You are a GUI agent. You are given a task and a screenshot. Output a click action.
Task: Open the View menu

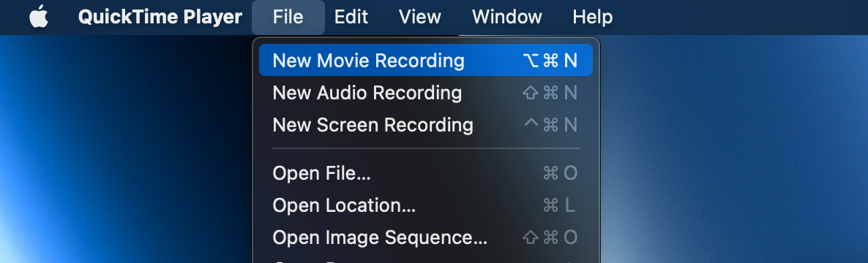pyautogui.click(x=419, y=17)
